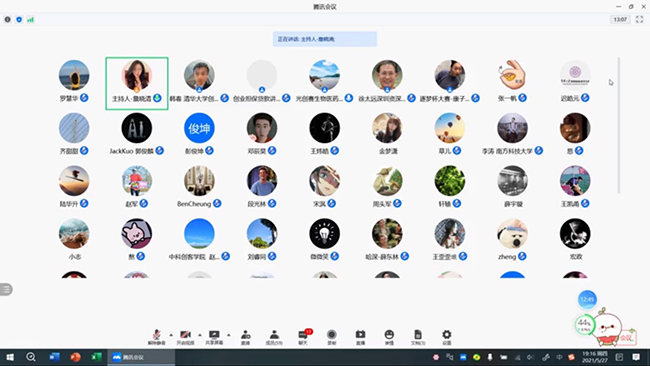Open the emoji reactions icon
The width and height of the screenshot is (650, 366).
point(389,337)
